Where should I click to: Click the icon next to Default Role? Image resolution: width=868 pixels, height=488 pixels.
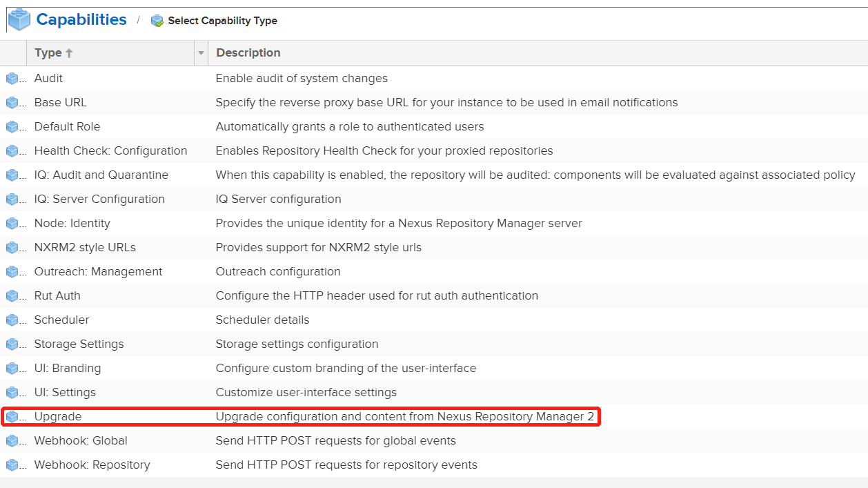click(12, 127)
